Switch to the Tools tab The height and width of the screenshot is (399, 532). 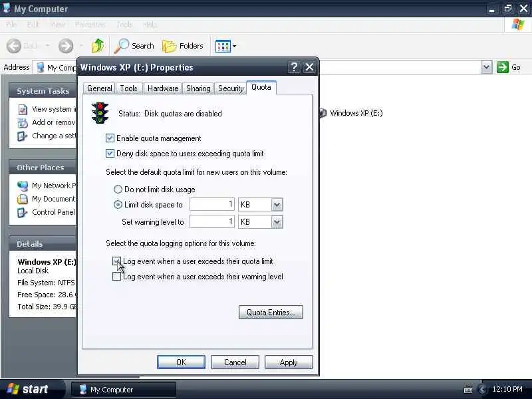(x=128, y=88)
